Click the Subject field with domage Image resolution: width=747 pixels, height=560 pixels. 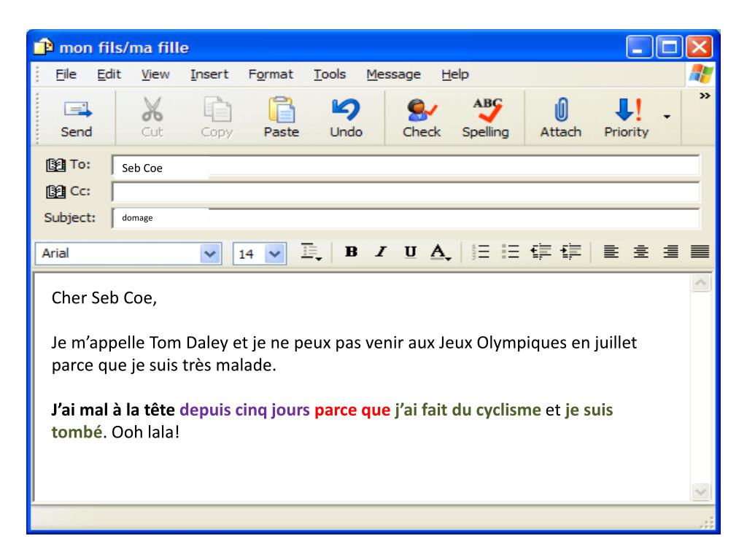406,217
